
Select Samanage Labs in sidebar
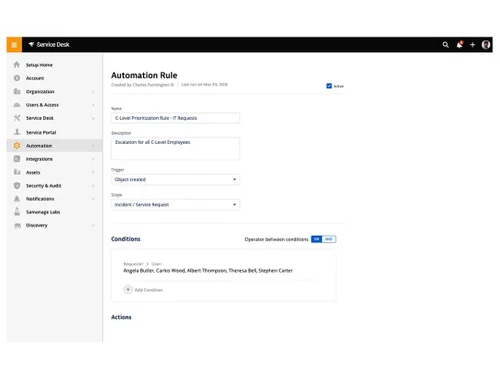(x=43, y=212)
